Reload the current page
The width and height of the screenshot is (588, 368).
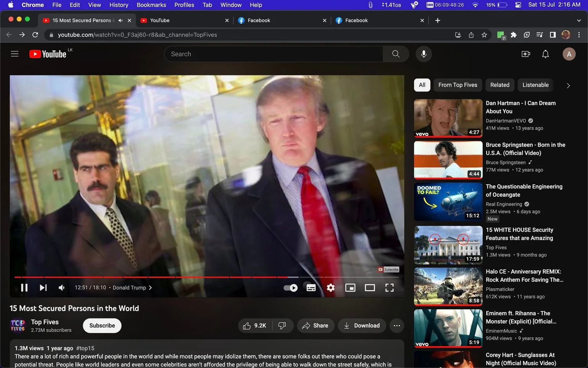tap(35, 35)
